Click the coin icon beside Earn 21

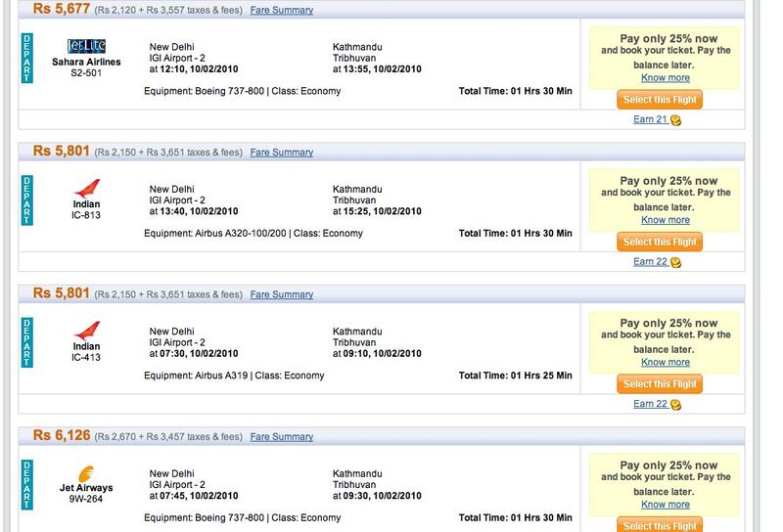[675, 120]
